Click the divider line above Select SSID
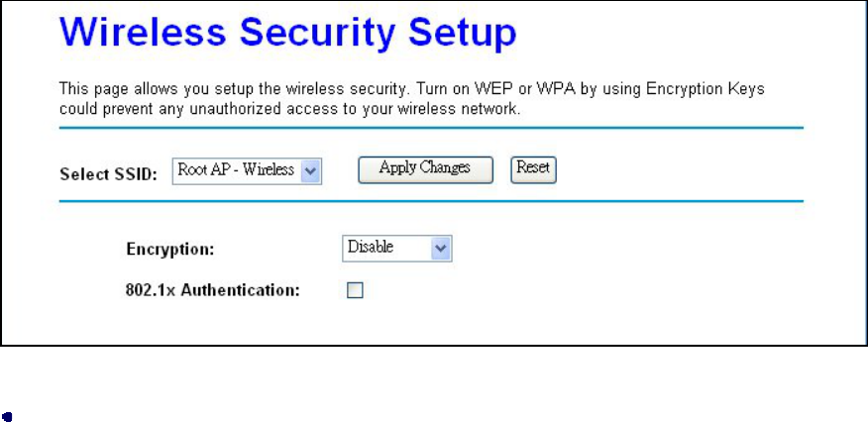Image resolution: width=868 pixels, height=422 pixels. click(431, 128)
